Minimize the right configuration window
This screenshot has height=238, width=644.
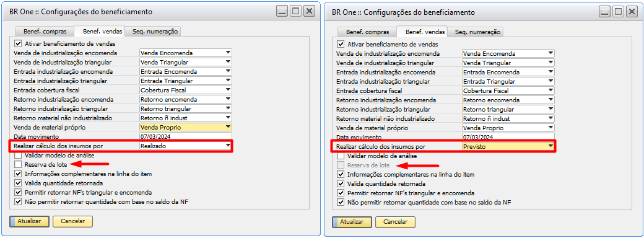[604, 12]
